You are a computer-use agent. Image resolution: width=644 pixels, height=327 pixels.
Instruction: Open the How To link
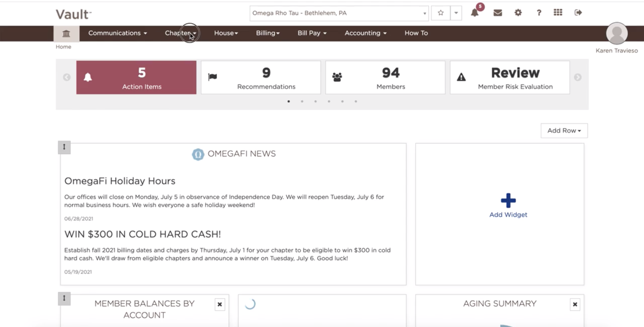416,33
